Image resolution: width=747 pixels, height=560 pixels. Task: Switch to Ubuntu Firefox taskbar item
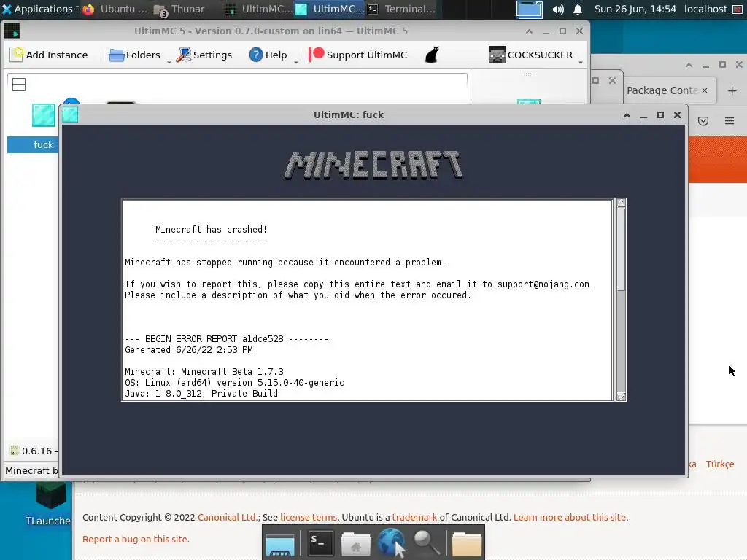[x=115, y=9]
